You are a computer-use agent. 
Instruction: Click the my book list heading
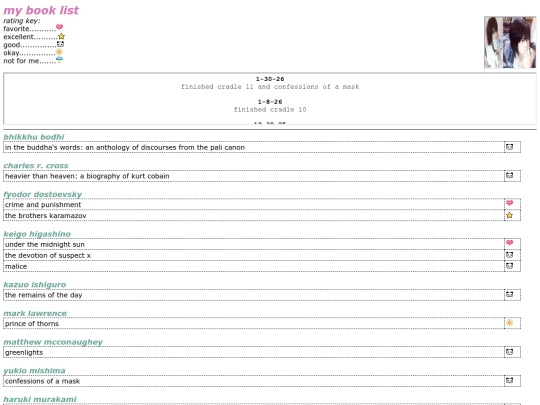pyautogui.click(x=41, y=10)
